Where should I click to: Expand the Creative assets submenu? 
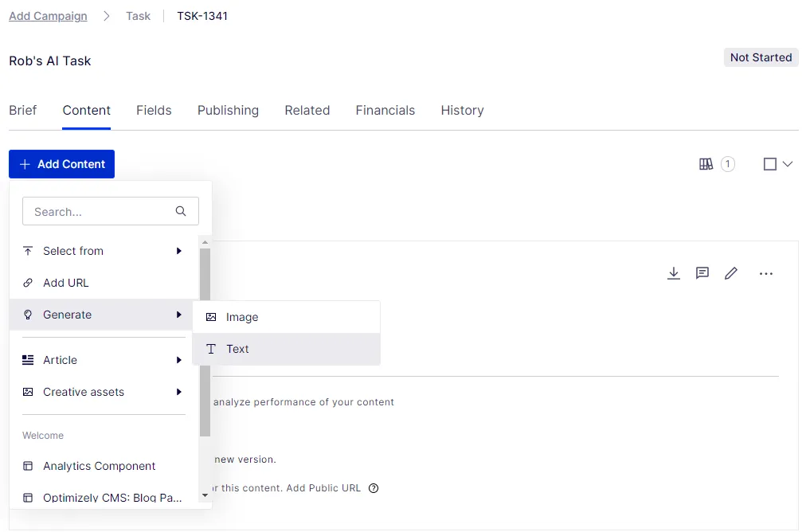104,392
